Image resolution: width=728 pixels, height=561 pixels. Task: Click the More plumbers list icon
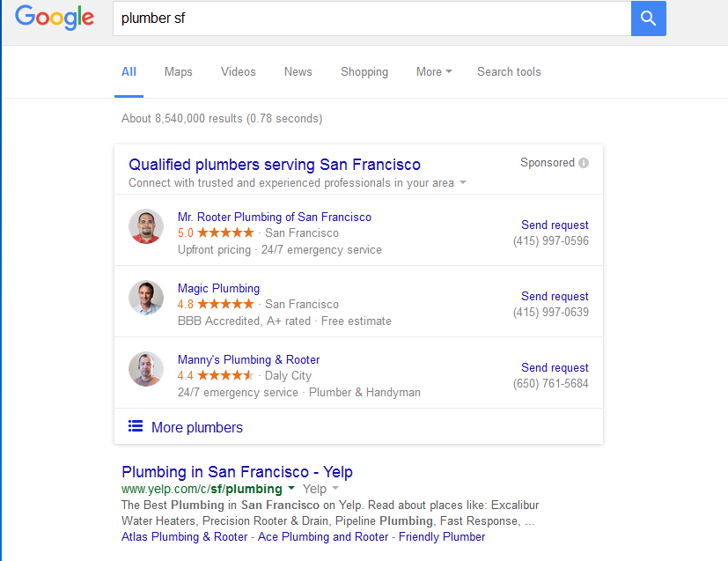pos(135,426)
